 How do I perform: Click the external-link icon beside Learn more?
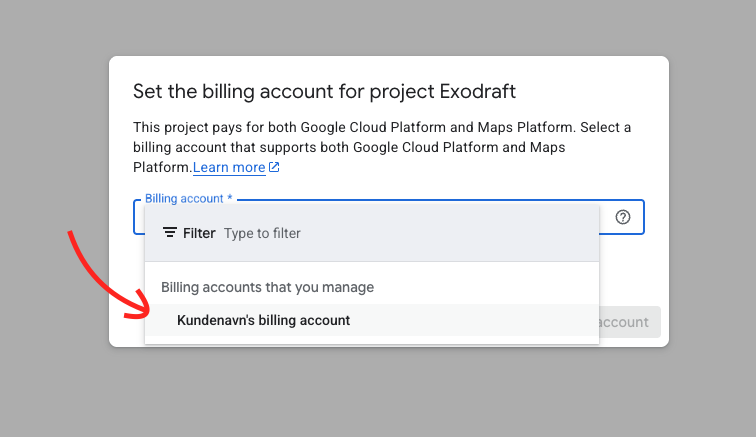[274, 167]
